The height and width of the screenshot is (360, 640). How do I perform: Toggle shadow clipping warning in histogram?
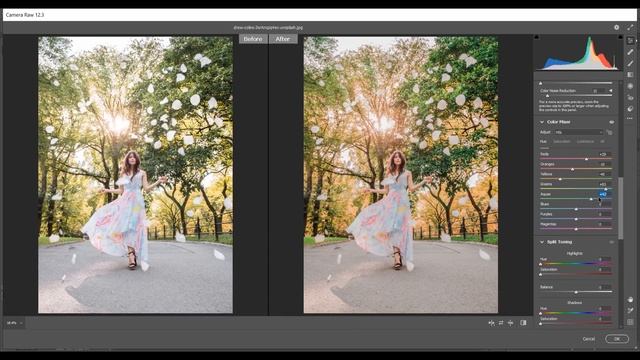(537, 37)
